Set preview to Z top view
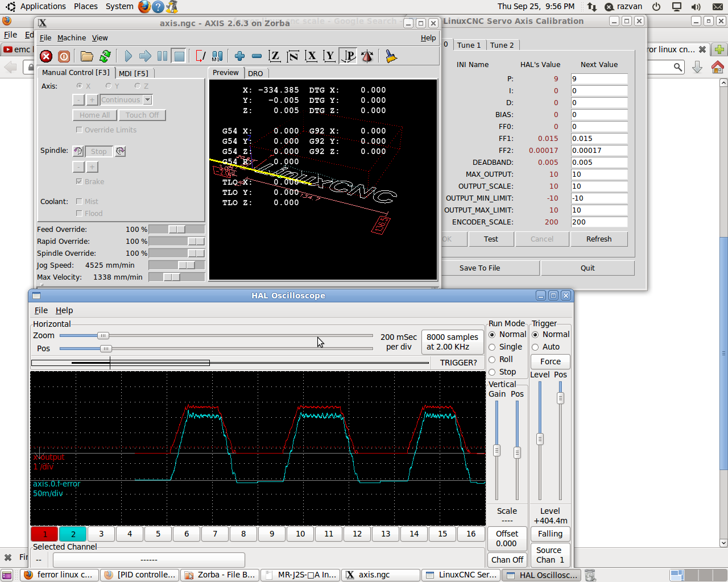728x582 pixels. pyautogui.click(x=275, y=56)
